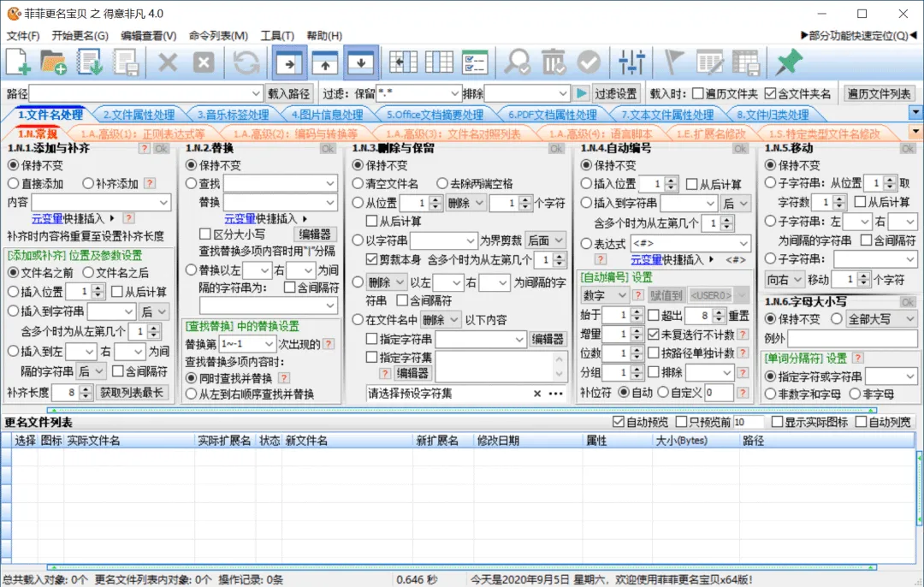This screenshot has height=587, width=924.
Task: Click the green pushpin icon on the toolbar
Action: (x=789, y=61)
